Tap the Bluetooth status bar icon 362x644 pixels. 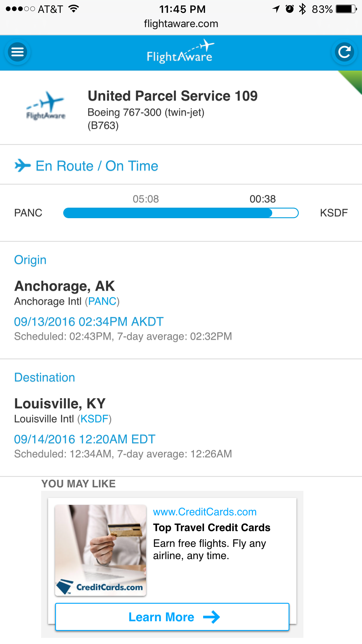click(x=303, y=9)
